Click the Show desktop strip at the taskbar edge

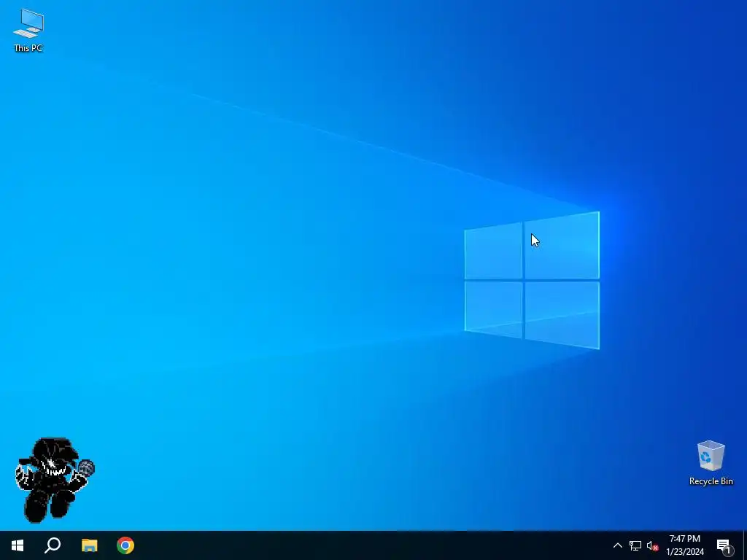point(745,545)
